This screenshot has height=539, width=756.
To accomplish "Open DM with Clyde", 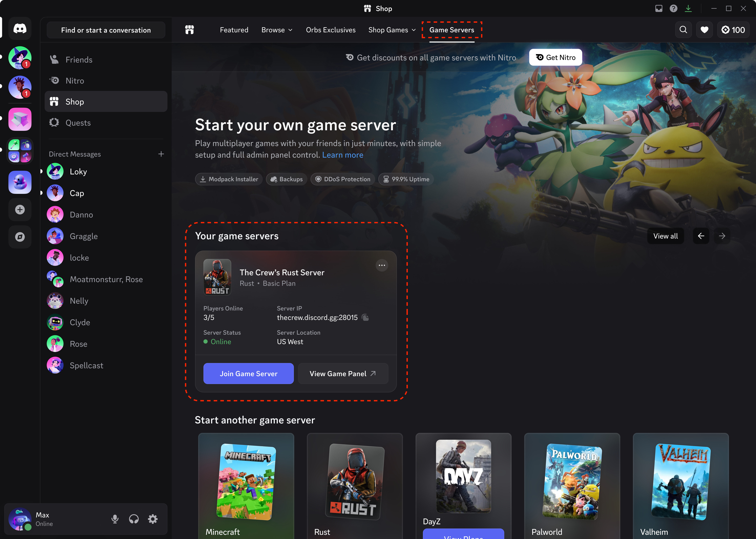I will [x=106, y=323].
